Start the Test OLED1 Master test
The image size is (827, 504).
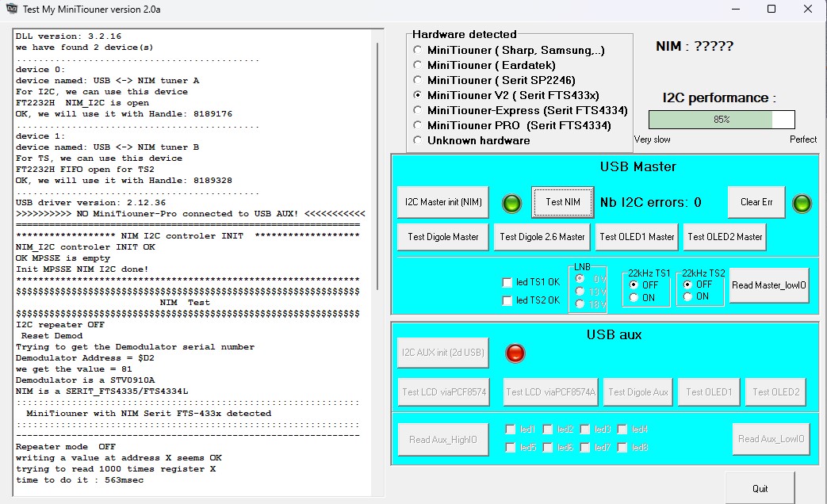coord(637,236)
